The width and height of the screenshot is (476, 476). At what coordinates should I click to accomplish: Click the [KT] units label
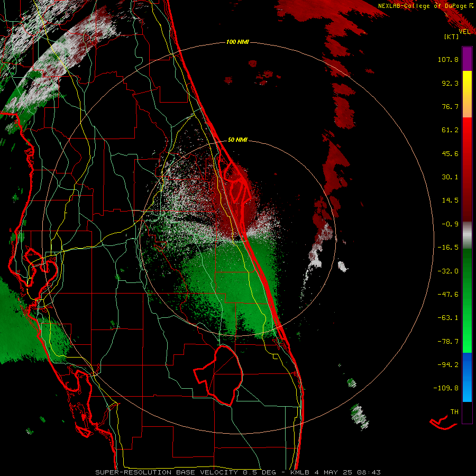pos(452,36)
